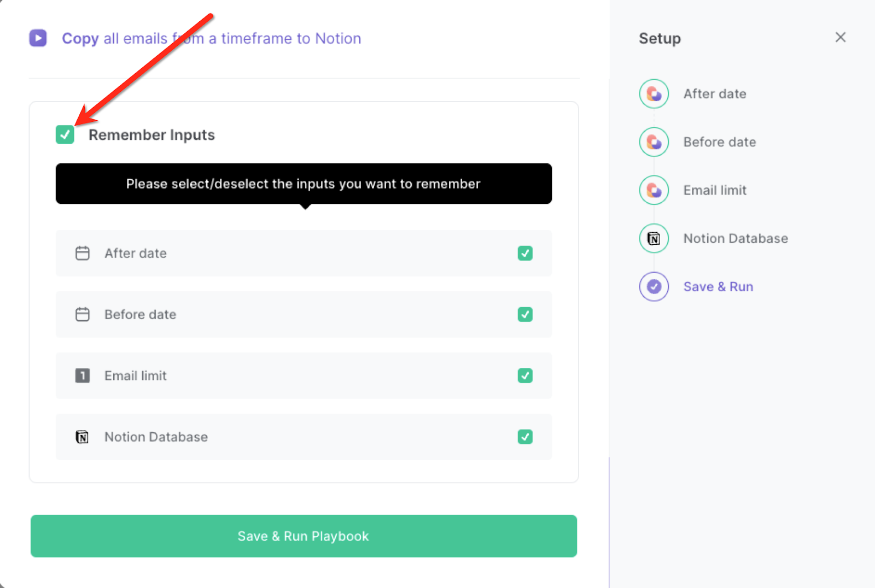
Task: Toggle the Notion Database remember checkbox
Action: coord(525,437)
